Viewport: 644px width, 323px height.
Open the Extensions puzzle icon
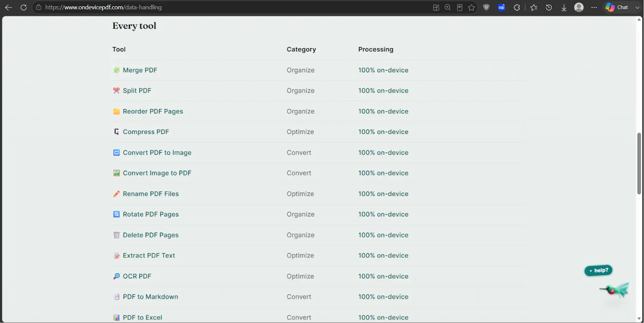[517, 7]
